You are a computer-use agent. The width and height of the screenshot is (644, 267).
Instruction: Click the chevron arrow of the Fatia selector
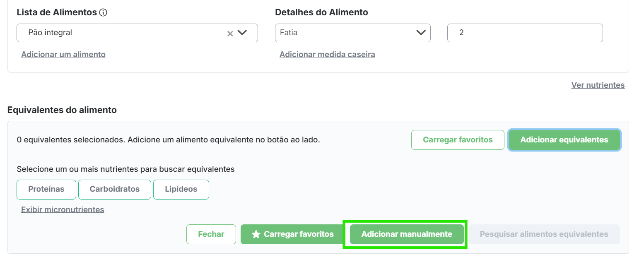421,33
